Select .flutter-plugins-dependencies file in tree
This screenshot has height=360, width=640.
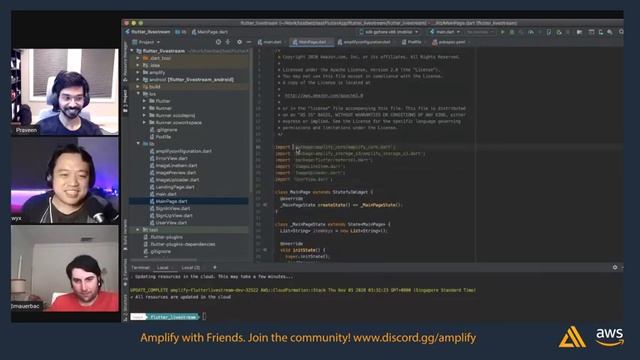coord(182,244)
